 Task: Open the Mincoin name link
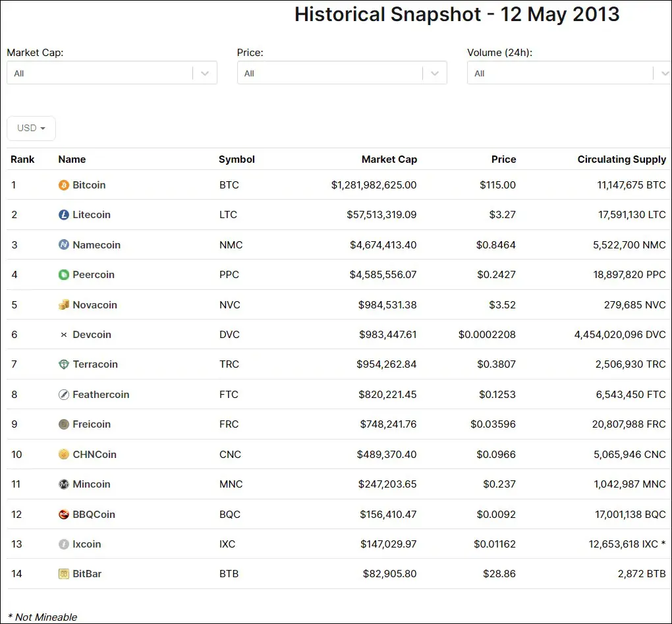tap(92, 484)
